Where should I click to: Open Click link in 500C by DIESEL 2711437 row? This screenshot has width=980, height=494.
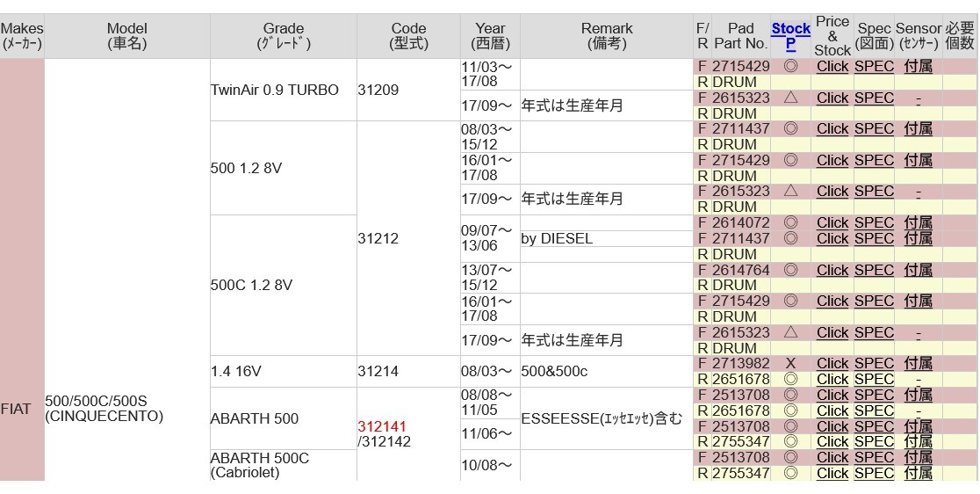(x=832, y=238)
